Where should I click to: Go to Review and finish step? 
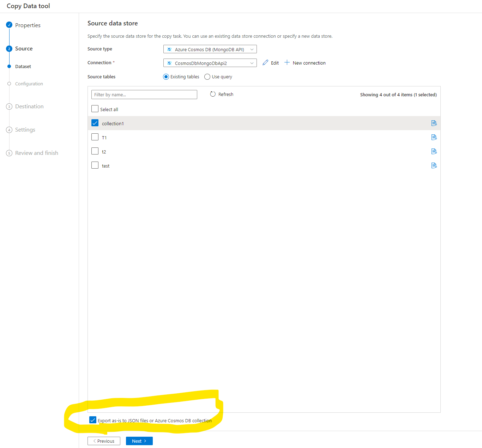[37, 153]
